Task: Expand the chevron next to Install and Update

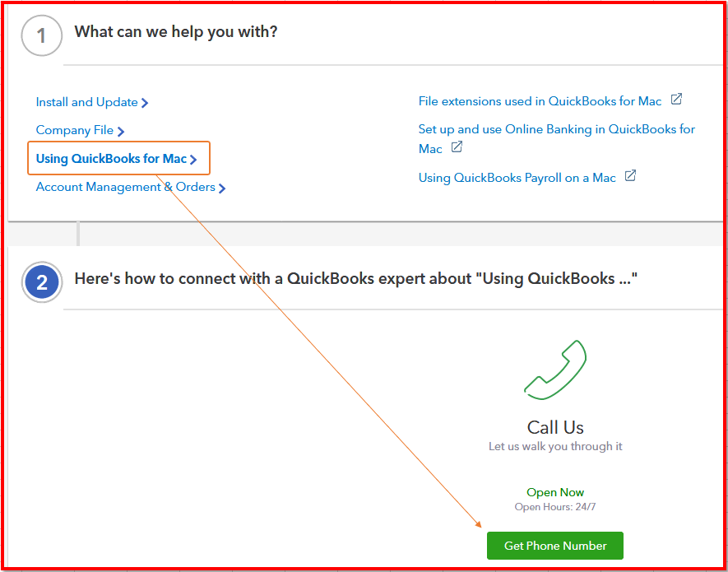Action: (145, 103)
